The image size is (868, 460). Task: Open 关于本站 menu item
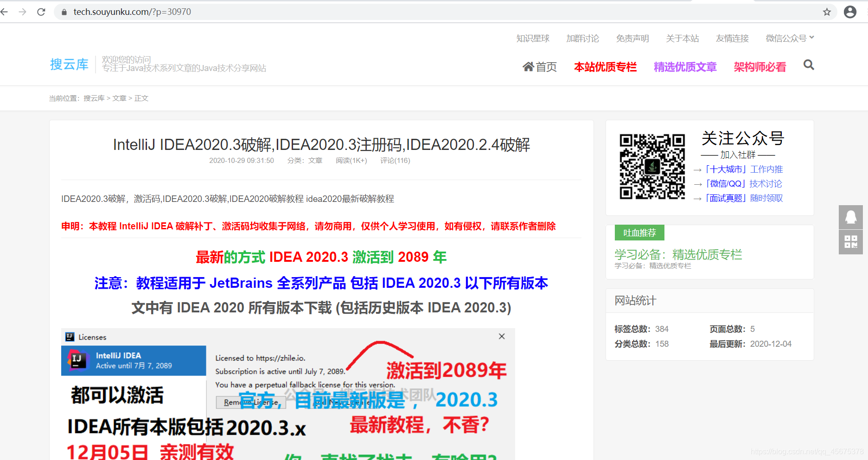[682, 39]
